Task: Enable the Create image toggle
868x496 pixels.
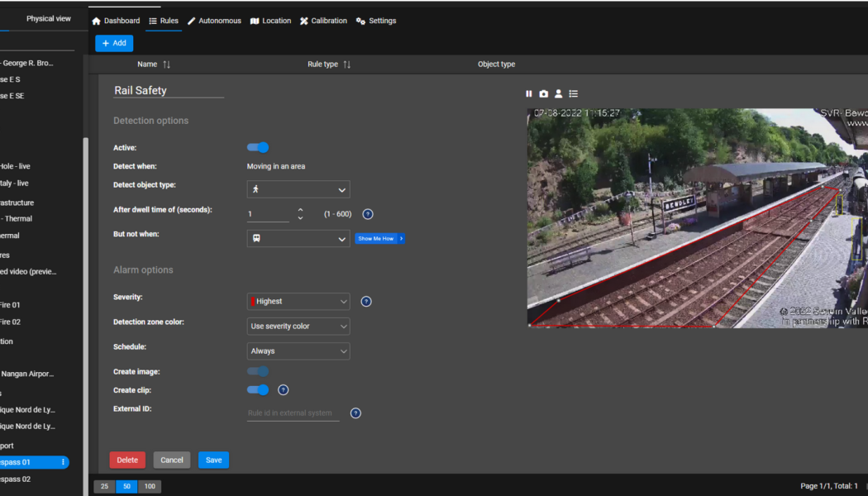Action: pyautogui.click(x=258, y=371)
